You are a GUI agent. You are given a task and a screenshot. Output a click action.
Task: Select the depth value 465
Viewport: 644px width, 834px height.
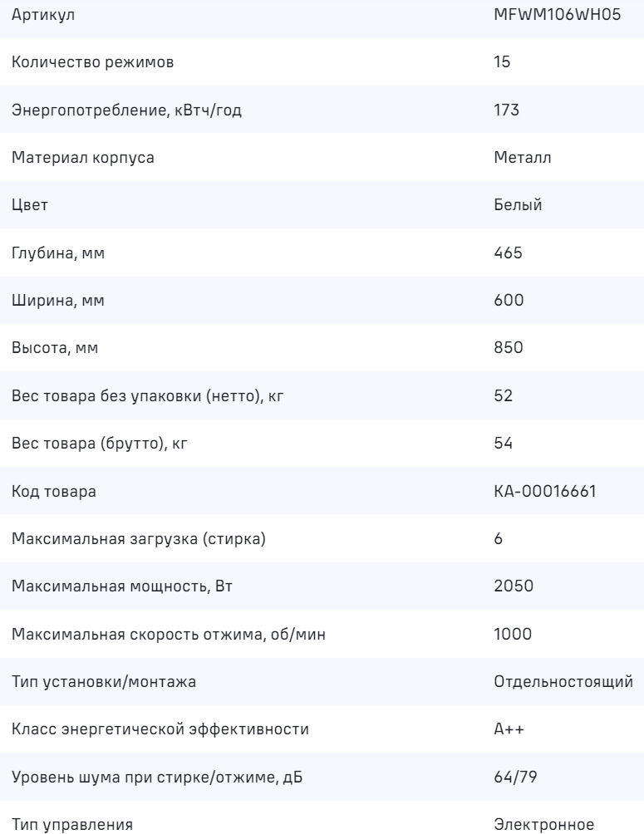click(x=508, y=253)
